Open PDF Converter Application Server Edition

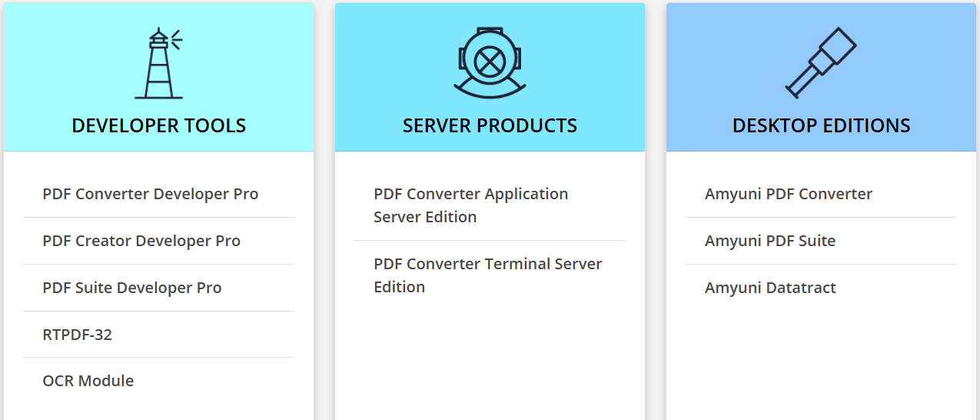470,205
